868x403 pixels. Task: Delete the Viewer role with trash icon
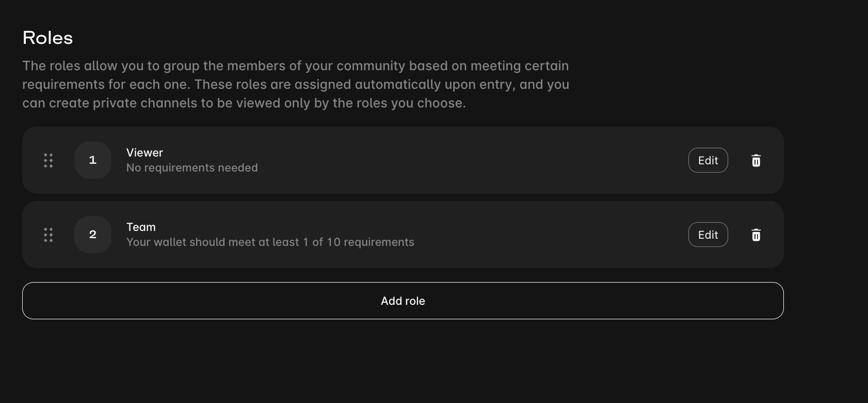[756, 161]
